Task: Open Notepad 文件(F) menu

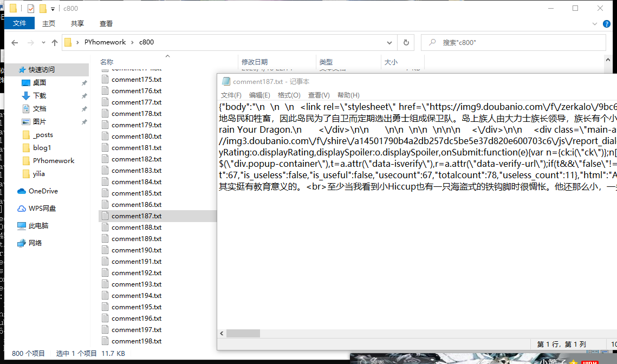Action: click(231, 95)
